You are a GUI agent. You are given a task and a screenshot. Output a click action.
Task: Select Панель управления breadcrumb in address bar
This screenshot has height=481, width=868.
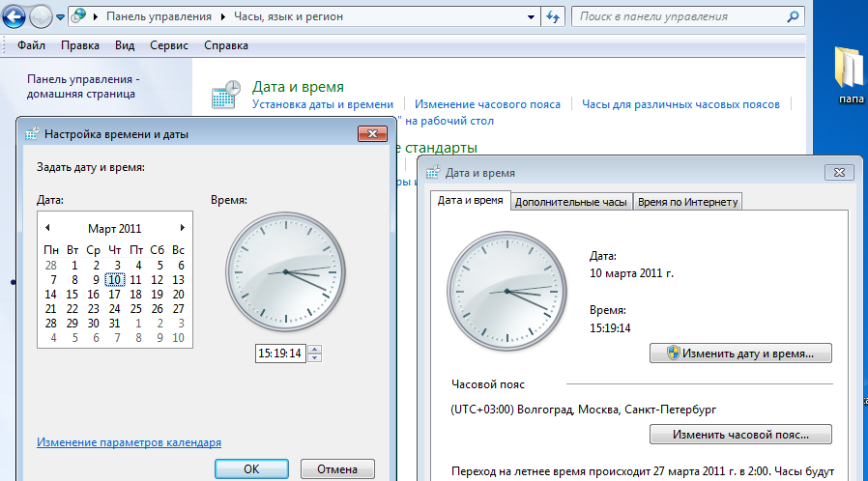[x=159, y=16]
